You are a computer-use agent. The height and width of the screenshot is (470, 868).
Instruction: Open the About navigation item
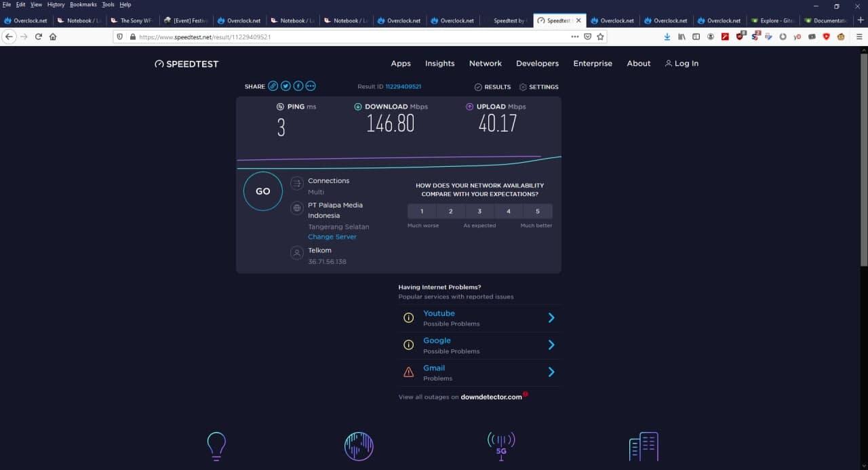click(x=639, y=63)
